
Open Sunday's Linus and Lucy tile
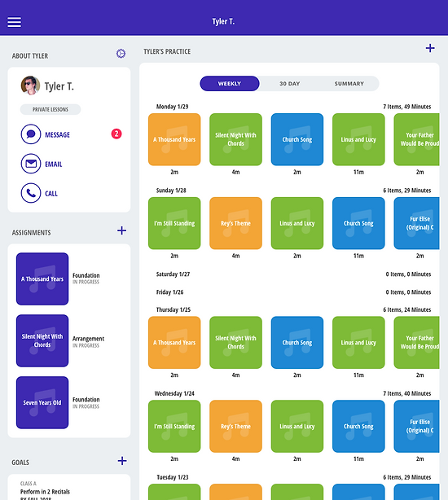[x=297, y=223]
